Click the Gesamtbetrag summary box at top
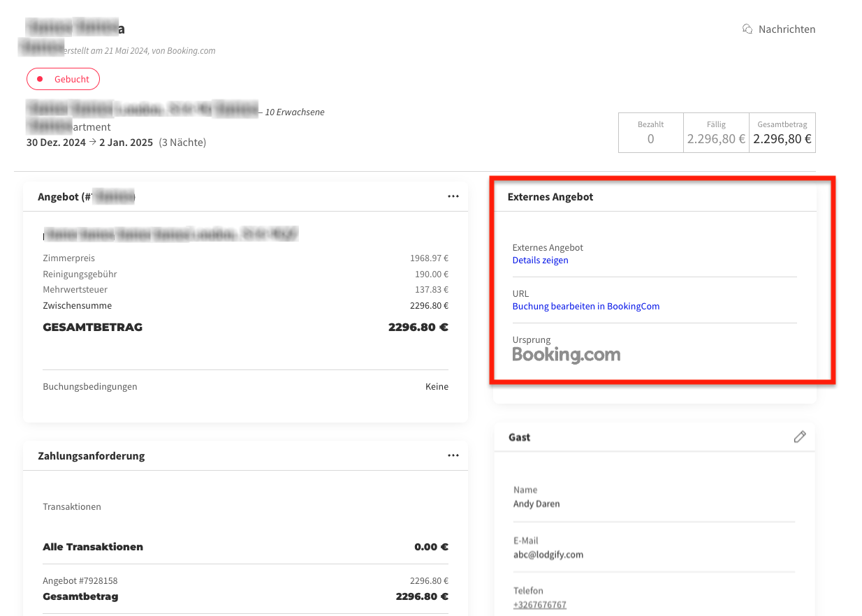 [782, 133]
